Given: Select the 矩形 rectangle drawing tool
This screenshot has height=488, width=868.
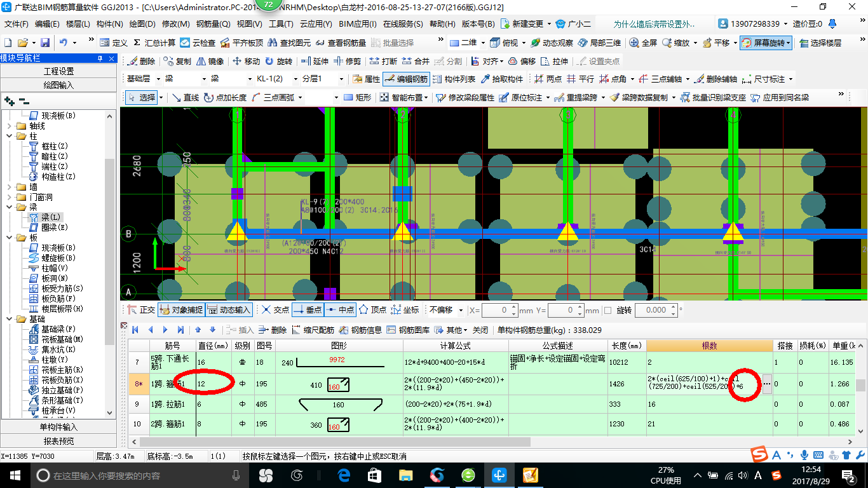Looking at the screenshot, I should (x=357, y=97).
